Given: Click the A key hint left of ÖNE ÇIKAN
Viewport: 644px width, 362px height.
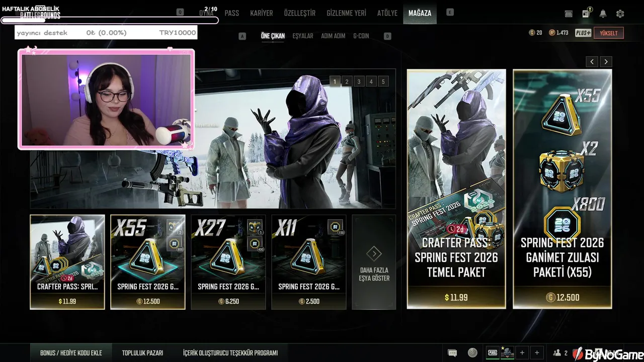Looking at the screenshot, I should tap(242, 36).
